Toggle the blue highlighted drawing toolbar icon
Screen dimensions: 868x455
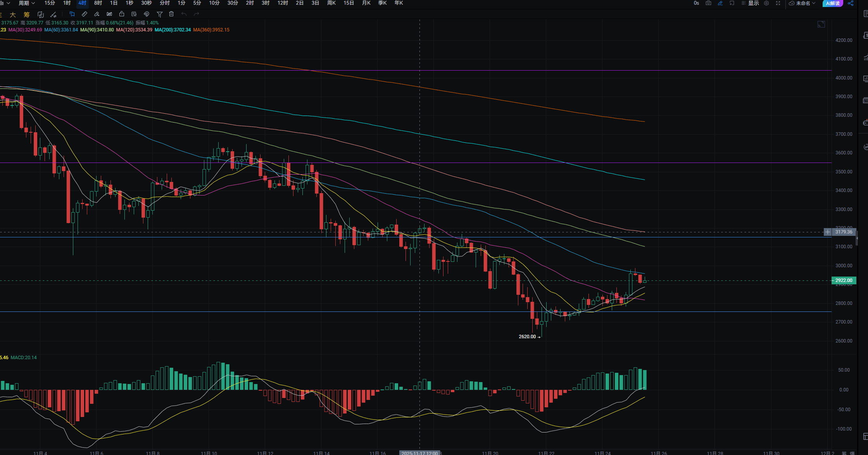click(x=72, y=14)
